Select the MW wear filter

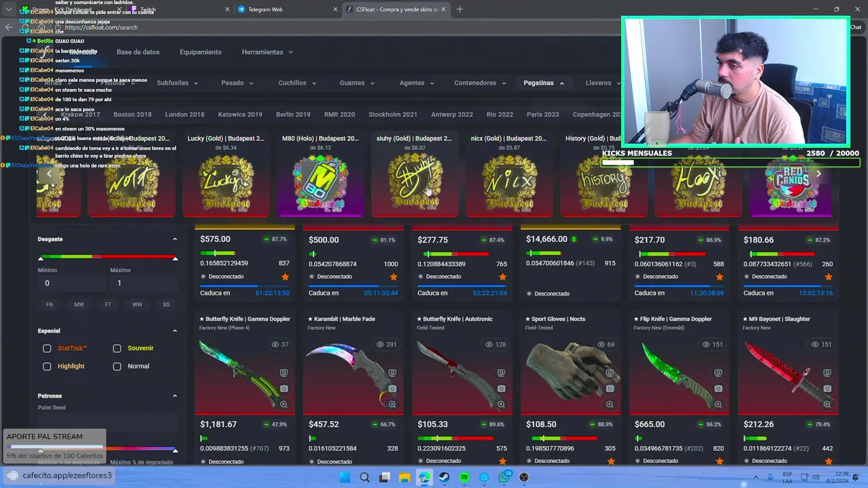click(79, 304)
